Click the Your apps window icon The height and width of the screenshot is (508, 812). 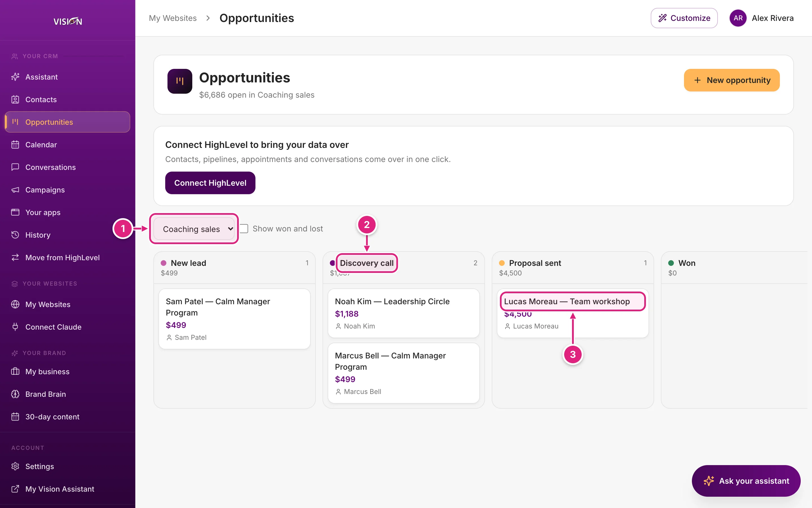pyautogui.click(x=15, y=212)
